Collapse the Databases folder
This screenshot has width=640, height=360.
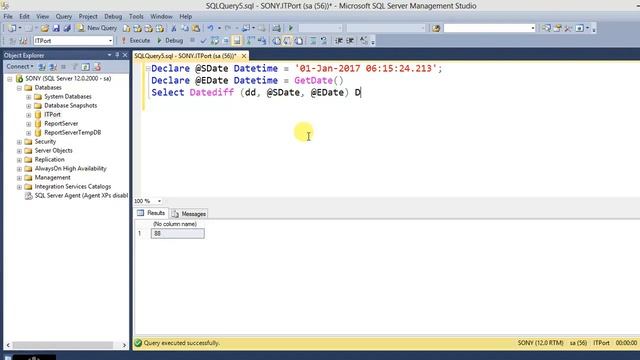(19, 88)
